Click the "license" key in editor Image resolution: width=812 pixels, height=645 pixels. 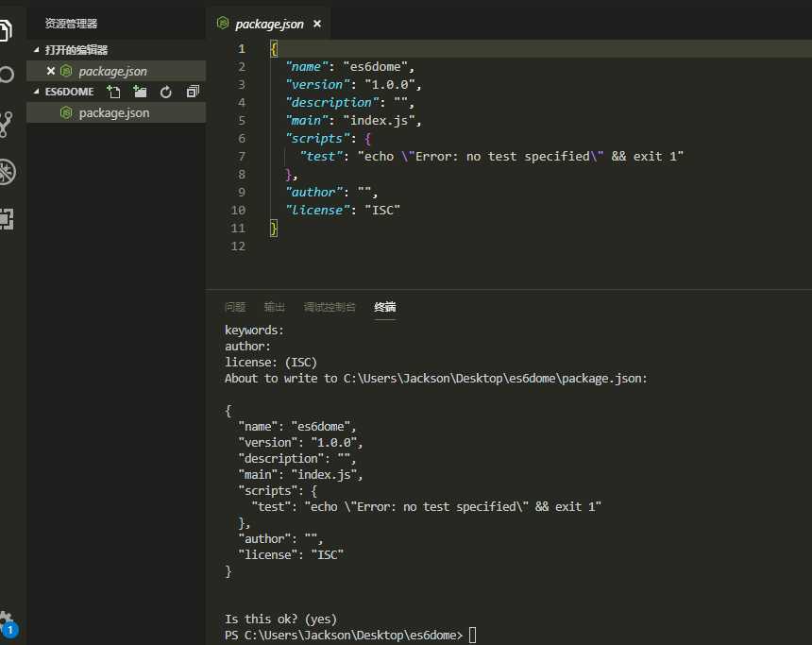(x=317, y=211)
